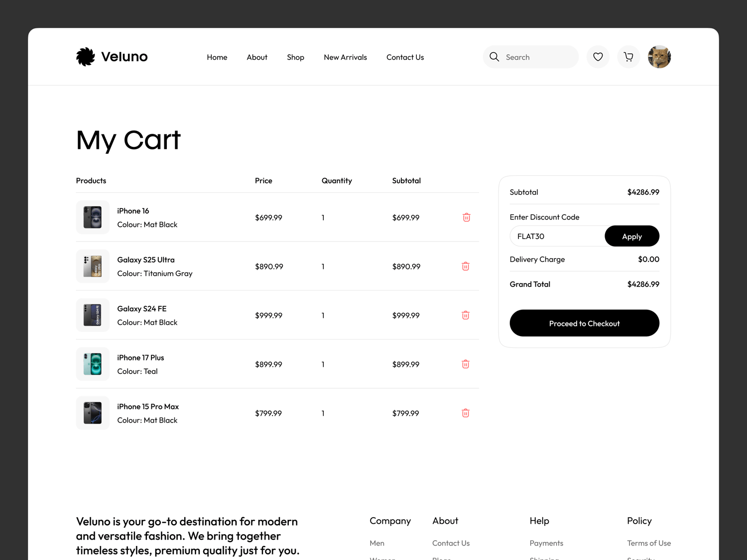Open iPhone 17 Plus product thumbnail

[93, 364]
